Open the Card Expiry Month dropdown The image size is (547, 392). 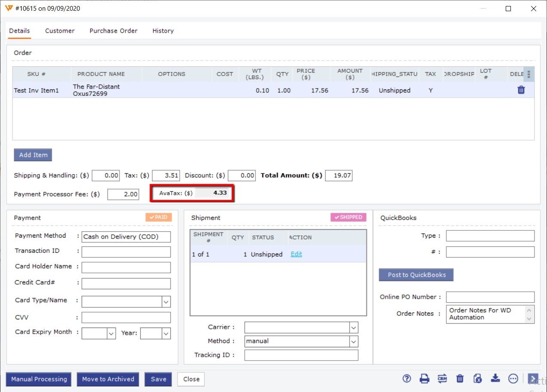pos(111,334)
